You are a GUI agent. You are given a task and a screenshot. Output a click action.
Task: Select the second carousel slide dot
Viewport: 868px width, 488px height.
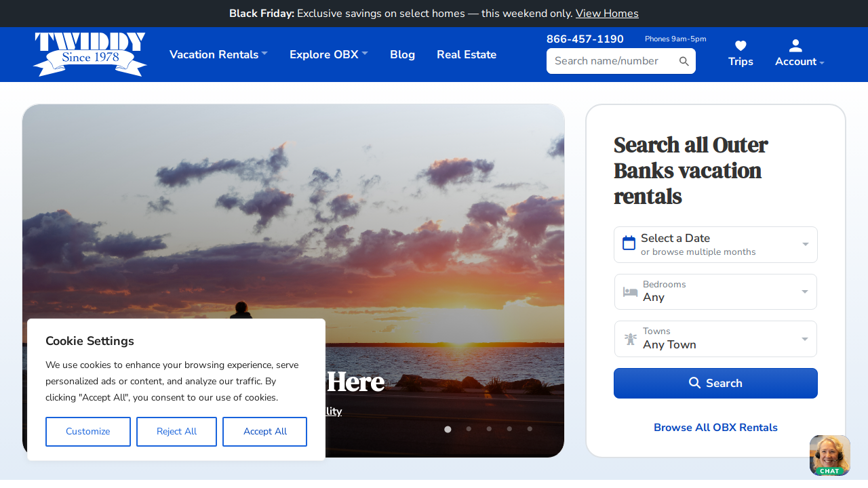(469, 429)
